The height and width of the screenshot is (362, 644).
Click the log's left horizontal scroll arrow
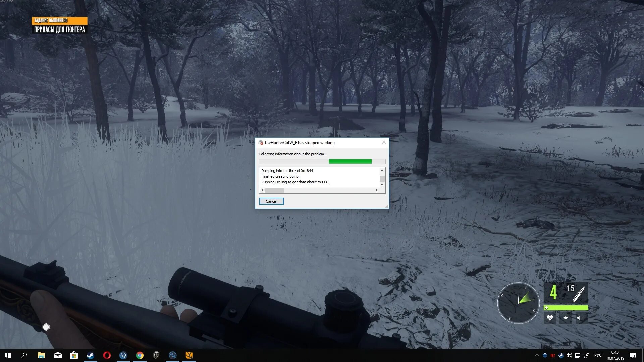tap(262, 190)
